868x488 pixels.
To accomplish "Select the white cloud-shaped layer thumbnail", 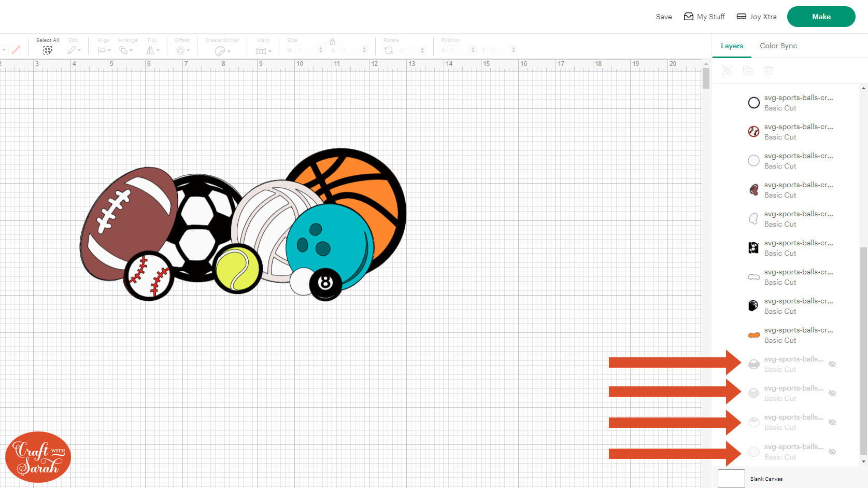I will [754, 277].
